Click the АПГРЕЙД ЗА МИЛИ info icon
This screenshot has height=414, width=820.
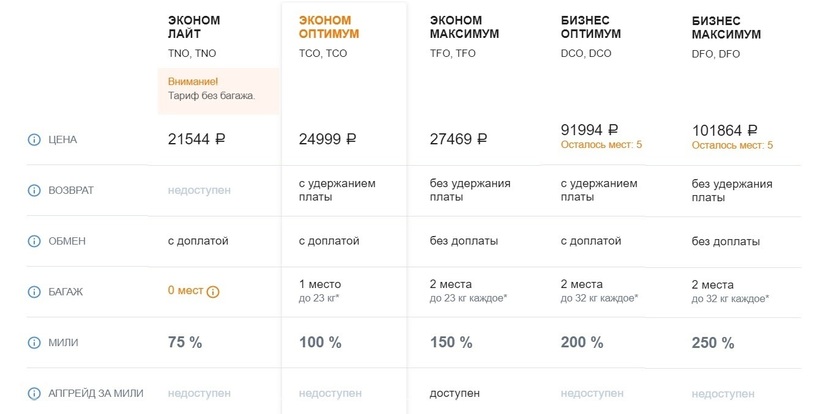[35, 393]
